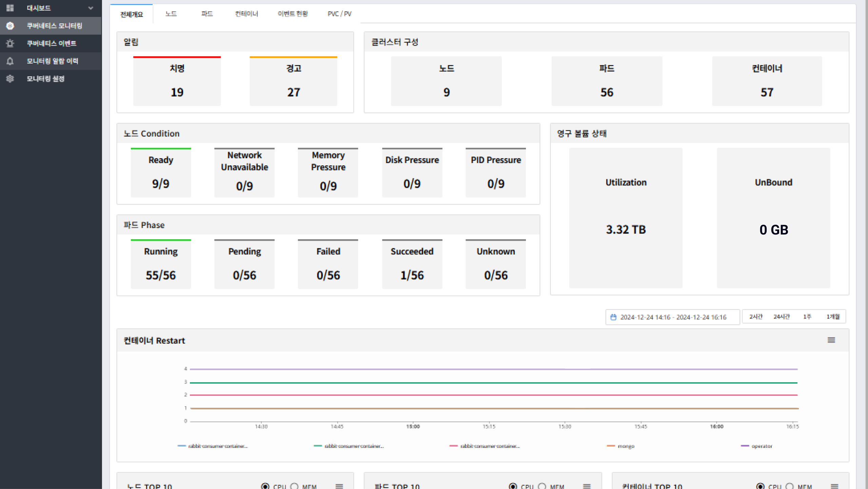Click calendar icon in date range field
This screenshot has height=489, width=868.
click(613, 317)
